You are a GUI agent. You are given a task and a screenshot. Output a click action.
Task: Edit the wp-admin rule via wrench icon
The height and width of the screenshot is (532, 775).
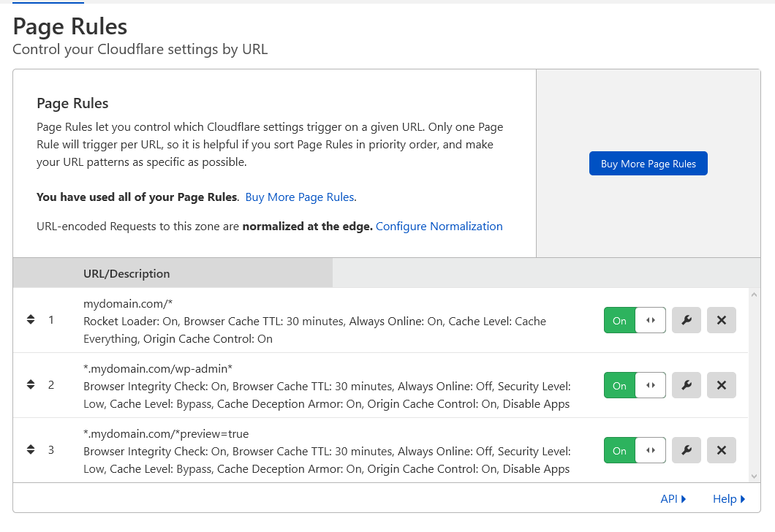(686, 385)
